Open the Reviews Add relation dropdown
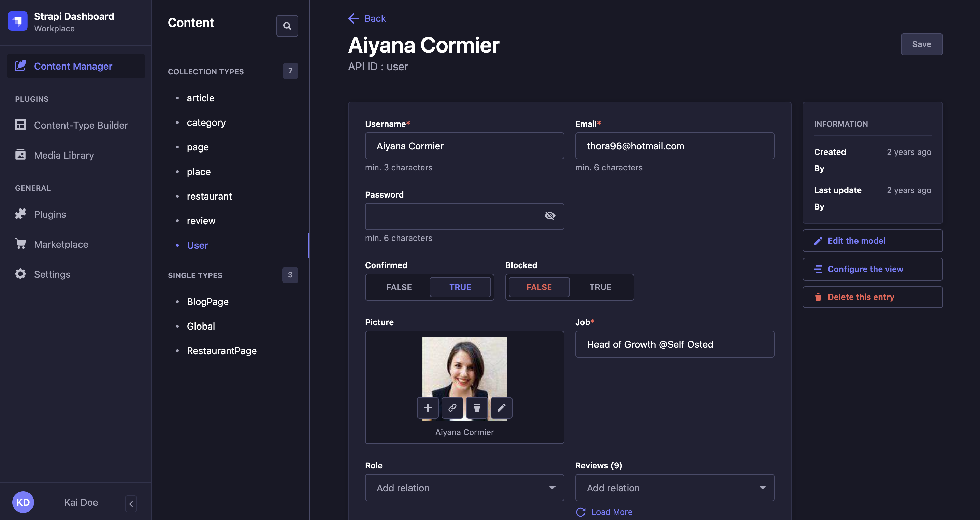The width and height of the screenshot is (980, 520). (675, 488)
